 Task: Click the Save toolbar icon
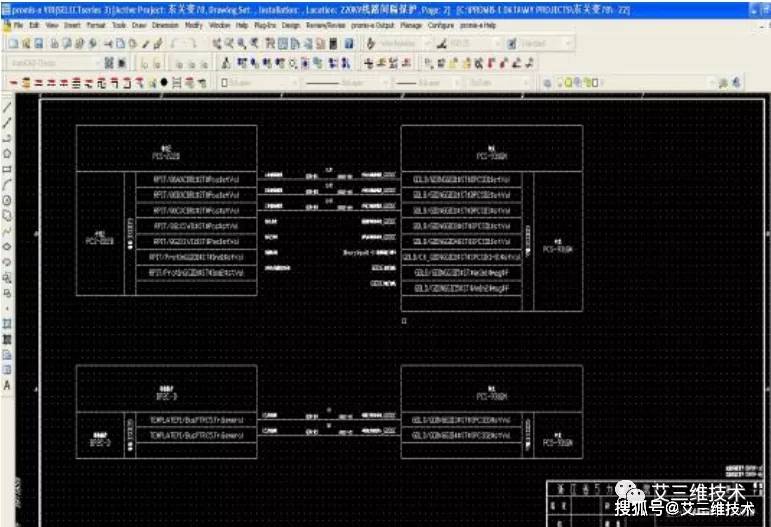pos(39,43)
